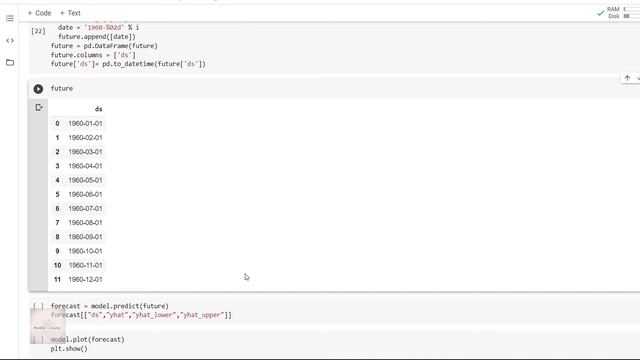Screen dimensions: 640x360
Task: Toggle the cell output panel icon
Action: click(39, 107)
